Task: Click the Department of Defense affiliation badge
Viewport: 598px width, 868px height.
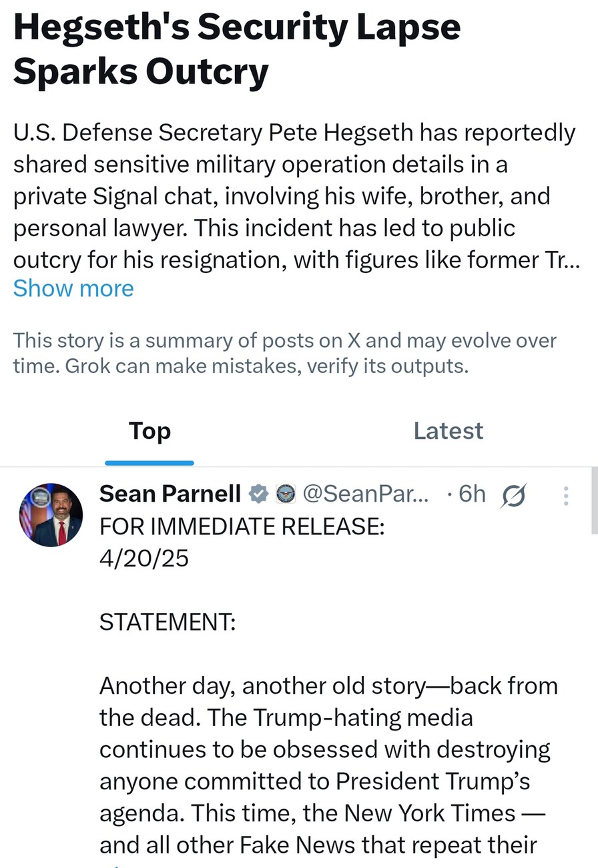Action: (x=286, y=494)
